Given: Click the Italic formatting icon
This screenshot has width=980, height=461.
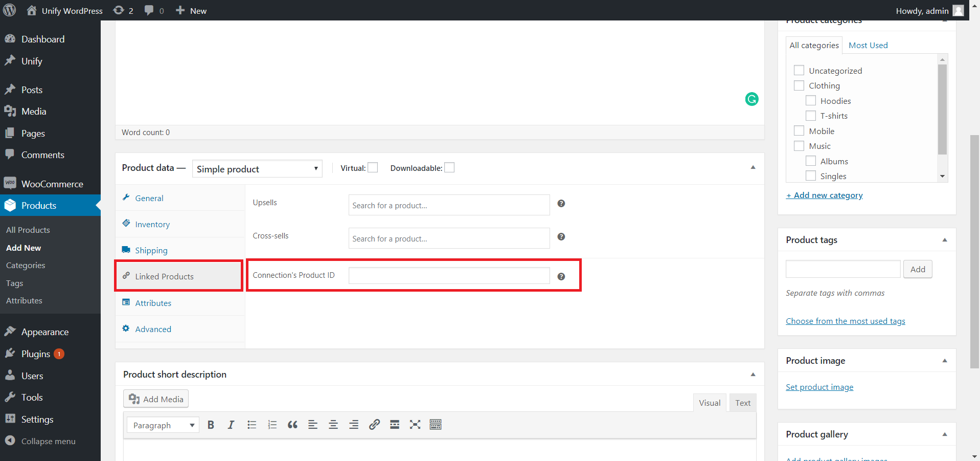Looking at the screenshot, I should tap(231, 425).
